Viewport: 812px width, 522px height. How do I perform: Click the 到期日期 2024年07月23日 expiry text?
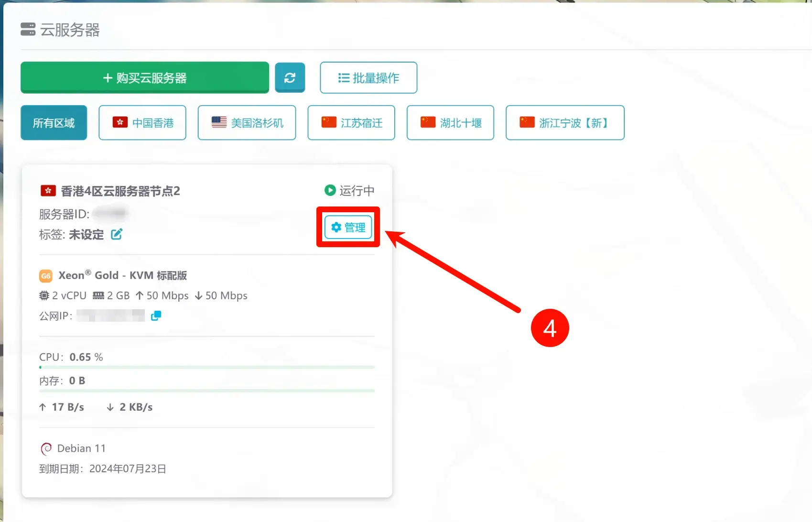click(x=103, y=469)
